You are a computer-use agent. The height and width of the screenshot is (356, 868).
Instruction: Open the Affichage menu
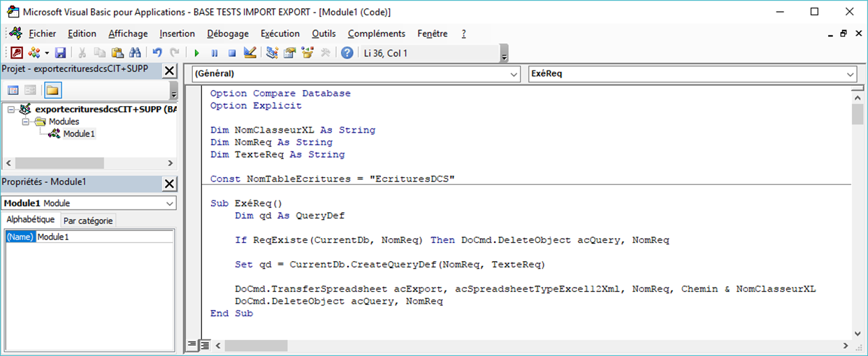click(x=128, y=34)
